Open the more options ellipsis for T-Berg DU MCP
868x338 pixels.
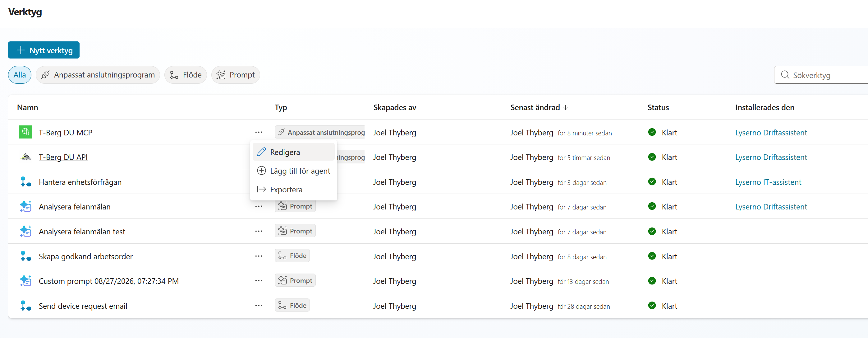[x=259, y=132]
